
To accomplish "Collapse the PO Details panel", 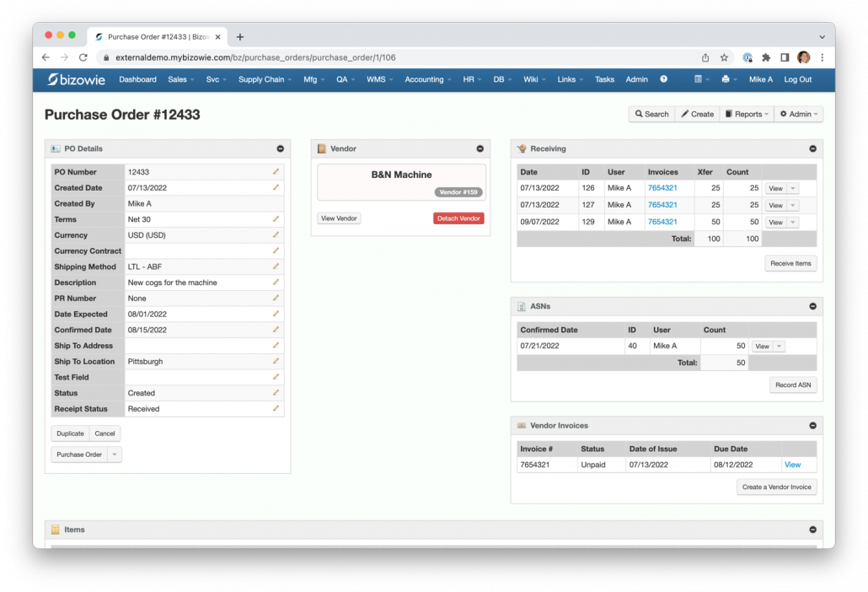I will [x=281, y=148].
